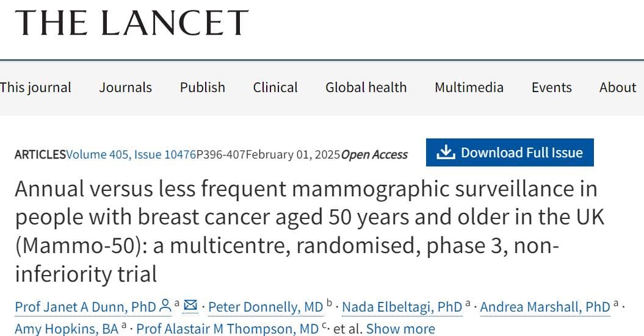
Task: Click the Download Full Issue button
Action: tap(510, 152)
